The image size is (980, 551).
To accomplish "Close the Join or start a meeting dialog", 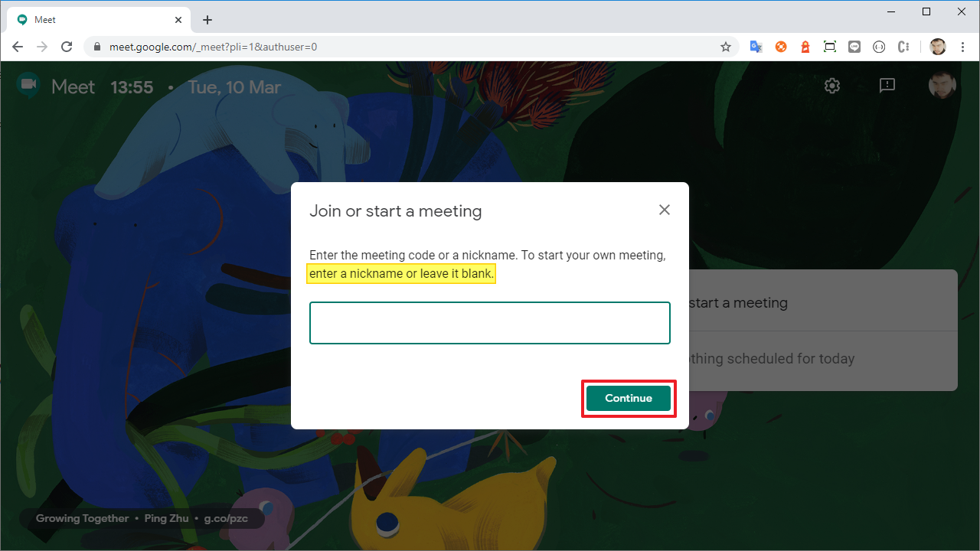I will pos(665,210).
